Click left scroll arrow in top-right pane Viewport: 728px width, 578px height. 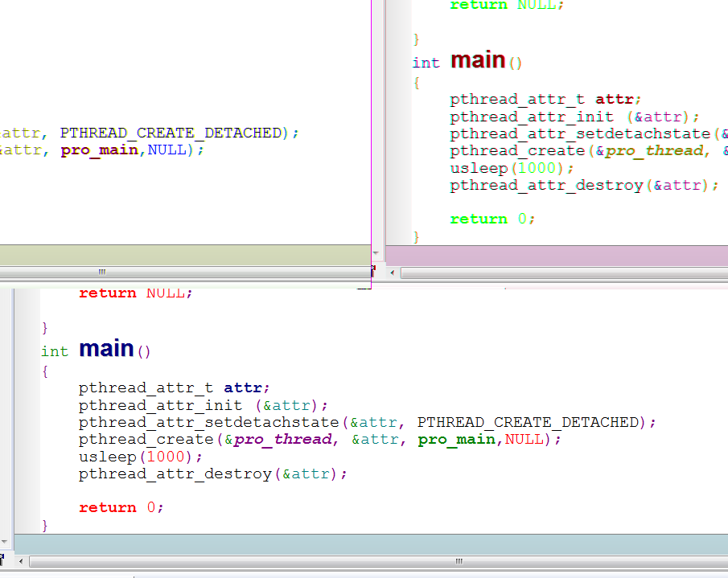393,273
